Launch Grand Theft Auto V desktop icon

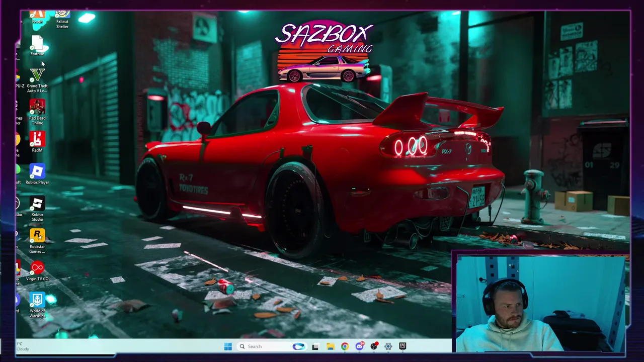click(x=37, y=81)
